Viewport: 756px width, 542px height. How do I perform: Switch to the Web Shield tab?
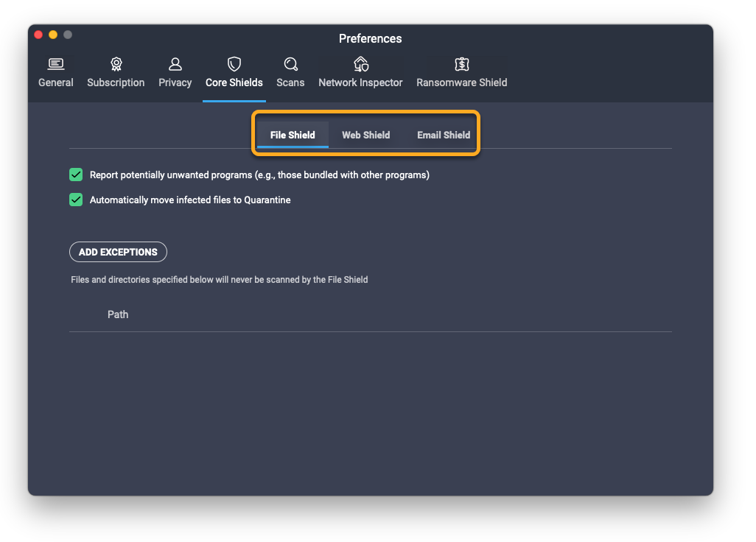365,135
